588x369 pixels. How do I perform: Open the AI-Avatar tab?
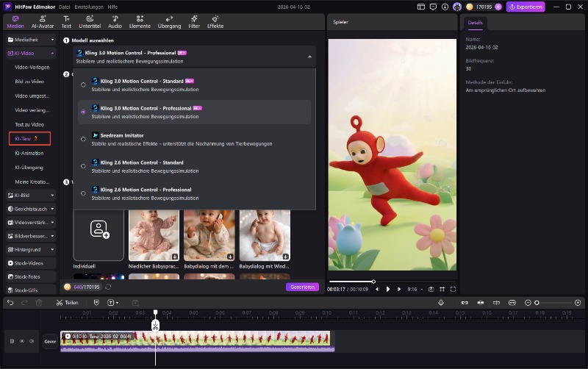43,22
